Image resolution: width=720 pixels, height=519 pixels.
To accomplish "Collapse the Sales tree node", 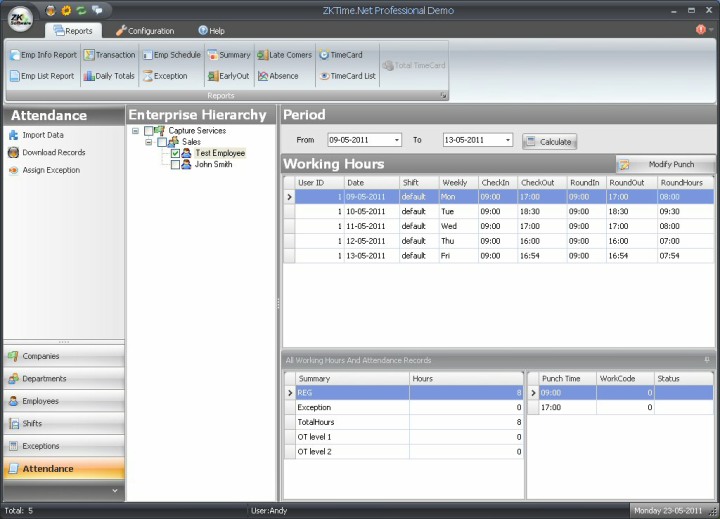I will click(x=149, y=142).
